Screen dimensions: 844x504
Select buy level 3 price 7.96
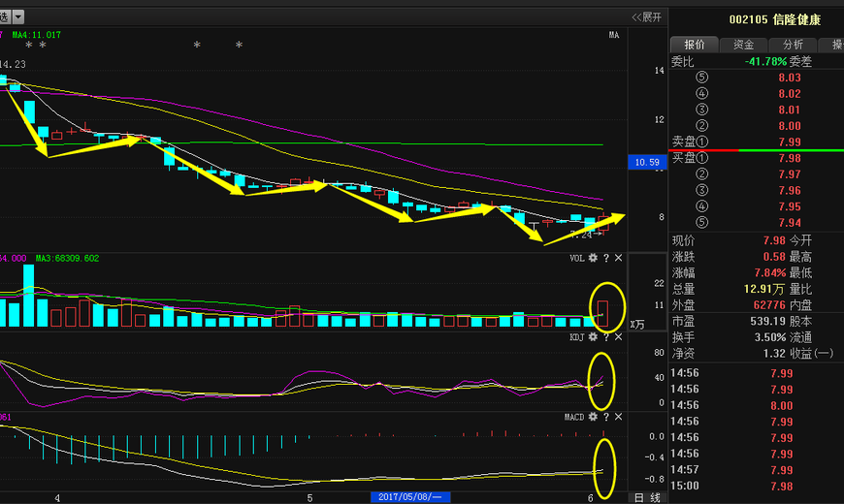(x=790, y=190)
